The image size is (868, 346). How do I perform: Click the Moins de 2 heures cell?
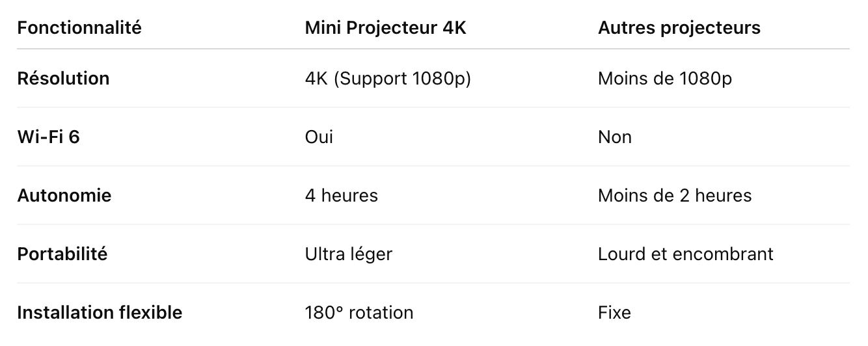pos(674,196)
